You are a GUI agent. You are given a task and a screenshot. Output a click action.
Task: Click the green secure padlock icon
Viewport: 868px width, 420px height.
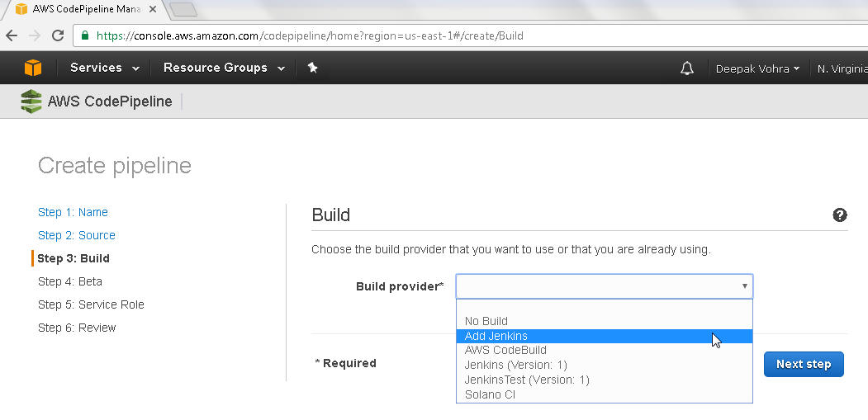pos(85,35)
